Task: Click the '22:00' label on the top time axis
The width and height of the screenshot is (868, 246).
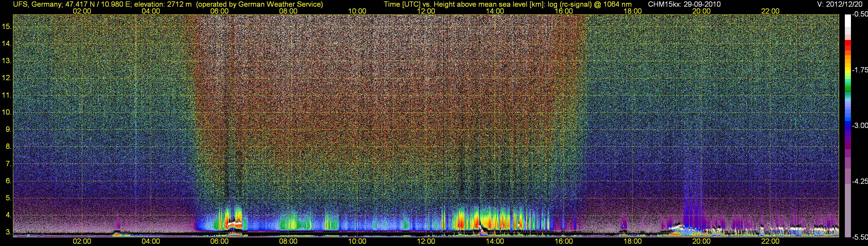Action: [770, 11]
